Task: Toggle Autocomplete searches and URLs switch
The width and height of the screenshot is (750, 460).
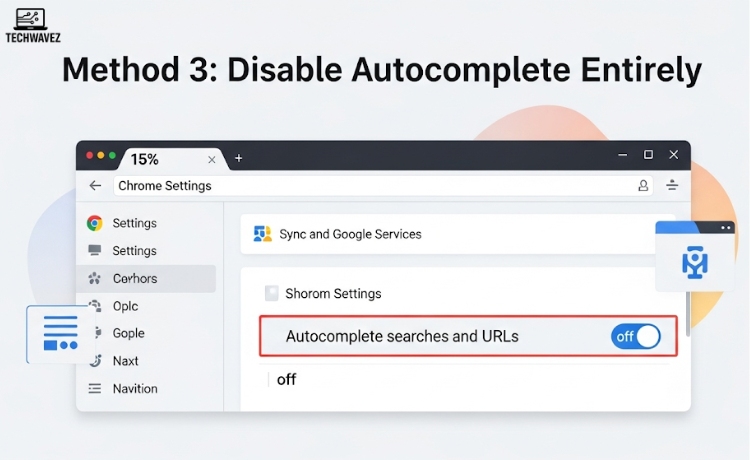Action: 636,336
